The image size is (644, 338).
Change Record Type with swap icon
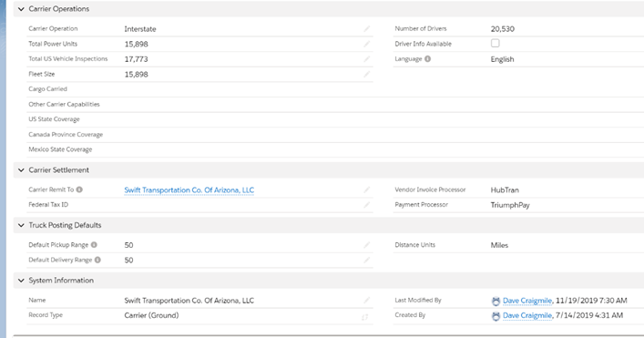tap(364, 317)
